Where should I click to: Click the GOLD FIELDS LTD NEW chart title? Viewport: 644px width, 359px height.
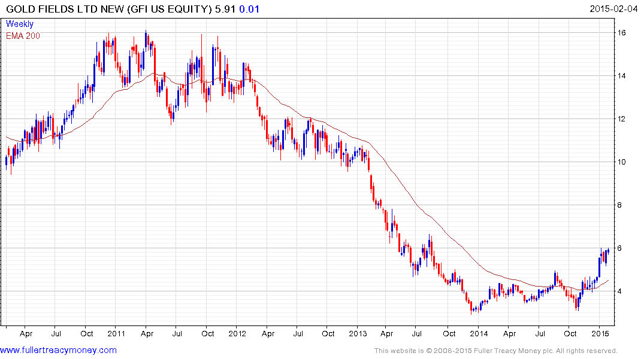(x=109, y=9)
